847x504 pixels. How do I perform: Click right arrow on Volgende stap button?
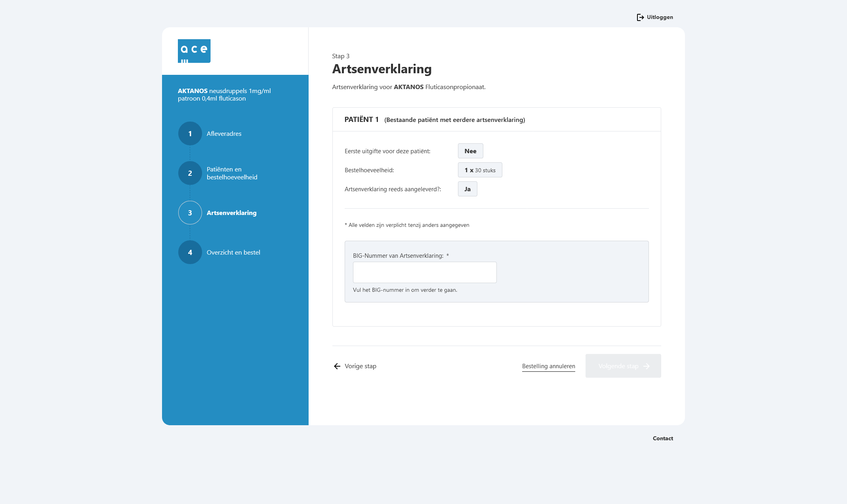647,366
